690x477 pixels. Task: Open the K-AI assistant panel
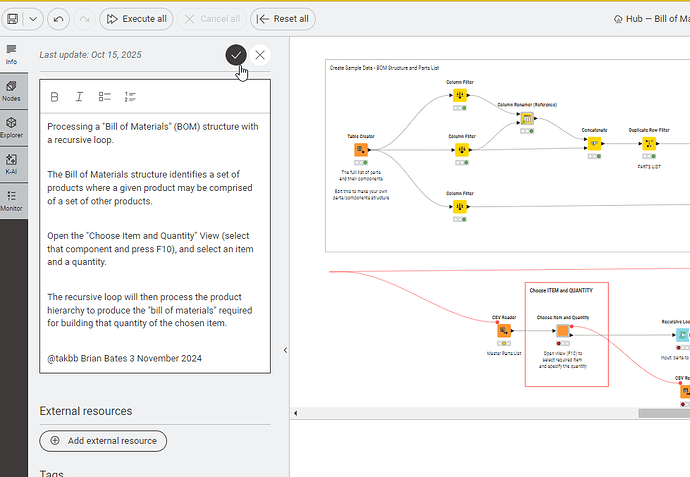[12, 163]
